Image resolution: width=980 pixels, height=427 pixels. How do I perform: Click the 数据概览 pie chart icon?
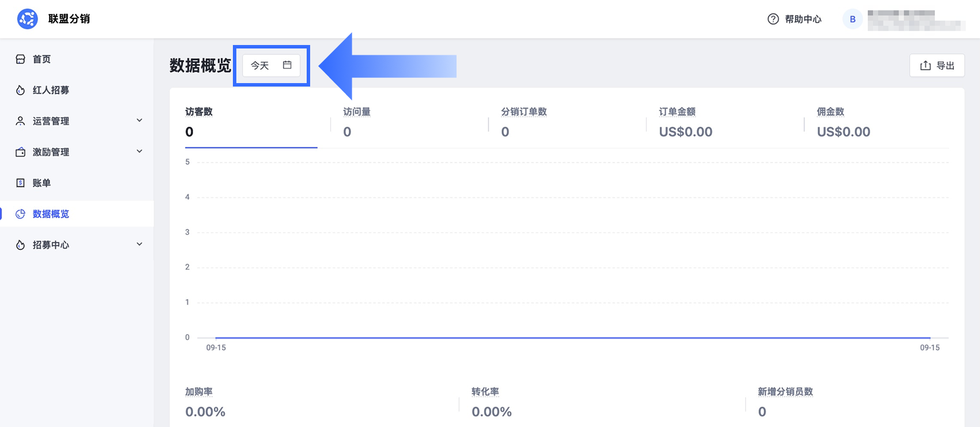point(20,214)
